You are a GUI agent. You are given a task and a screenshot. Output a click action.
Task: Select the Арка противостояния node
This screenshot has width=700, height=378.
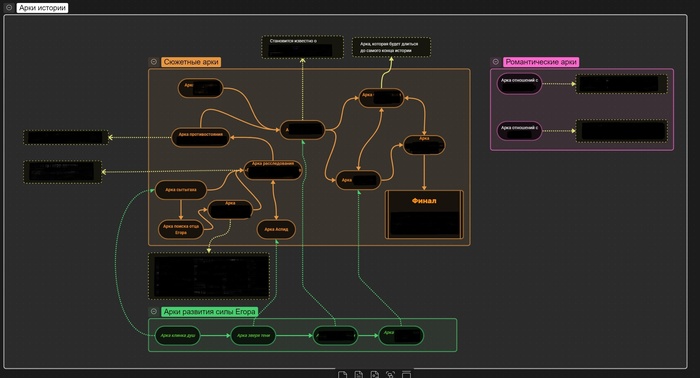[x=200, y=137]
